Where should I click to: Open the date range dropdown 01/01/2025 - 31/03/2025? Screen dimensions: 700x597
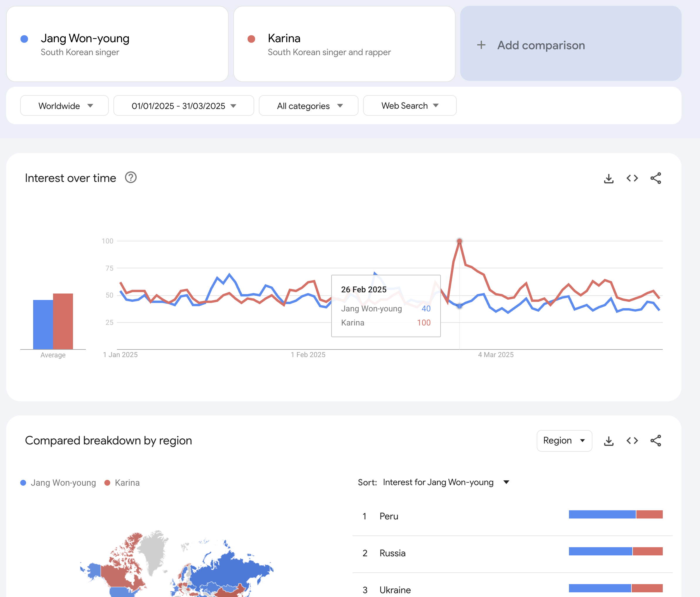(x=184, y=106)
